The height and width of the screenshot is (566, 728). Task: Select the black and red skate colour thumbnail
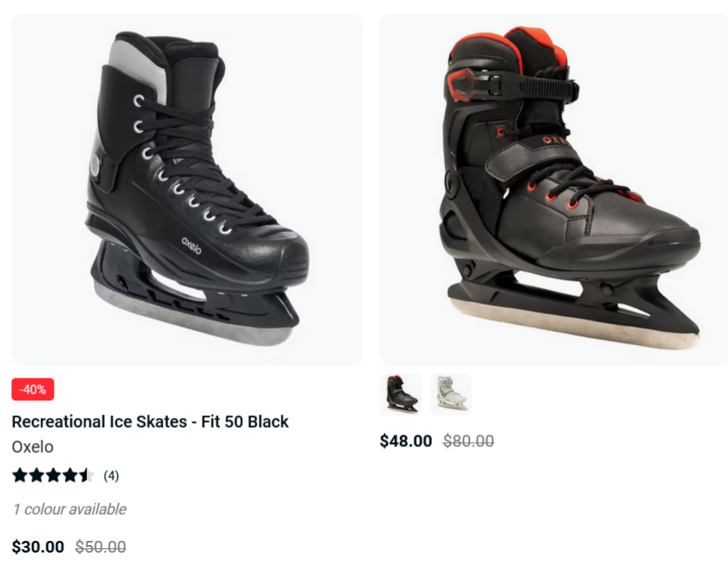coord(401,394)
